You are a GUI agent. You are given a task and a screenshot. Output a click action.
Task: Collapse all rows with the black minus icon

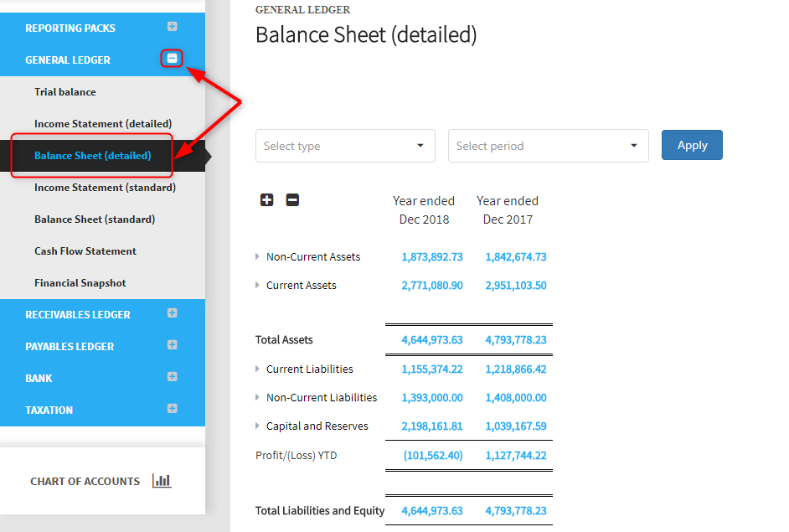click(292, 200)
